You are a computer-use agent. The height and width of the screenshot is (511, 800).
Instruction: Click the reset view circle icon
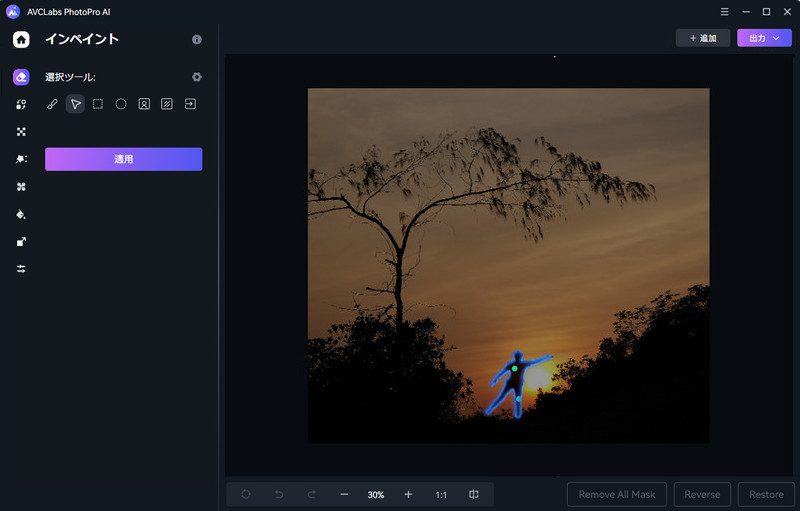[x=246, y=494]
